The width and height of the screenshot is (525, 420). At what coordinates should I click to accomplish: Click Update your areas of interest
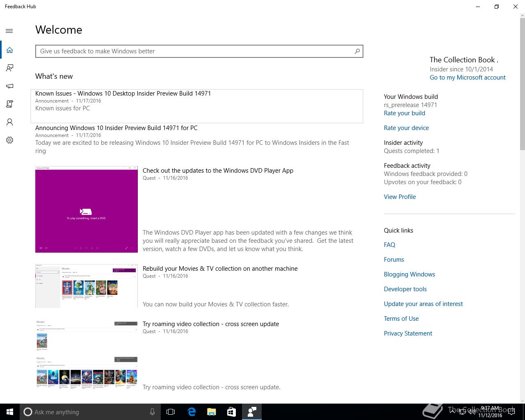tap(423, 304)
